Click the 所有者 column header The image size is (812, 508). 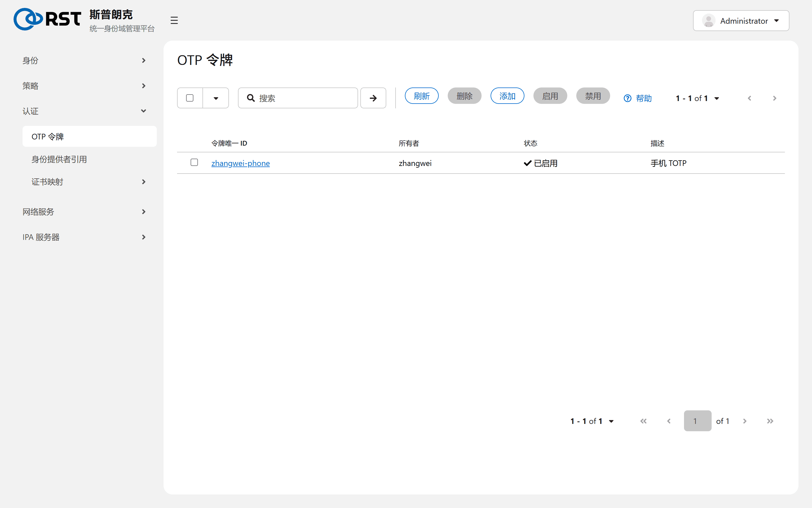[x=409, y=143]
